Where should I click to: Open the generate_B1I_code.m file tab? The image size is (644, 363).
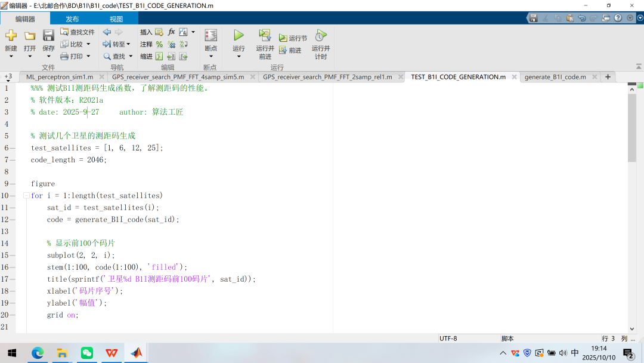click(555, 77)
